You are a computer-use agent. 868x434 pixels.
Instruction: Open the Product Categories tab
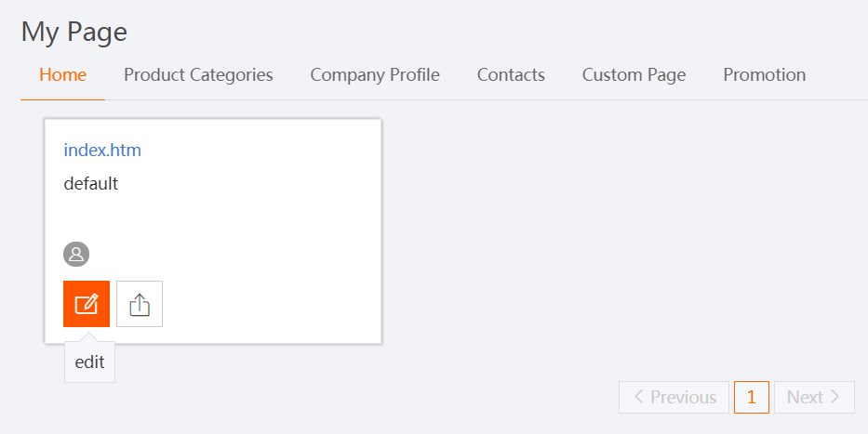click(198, 75)
